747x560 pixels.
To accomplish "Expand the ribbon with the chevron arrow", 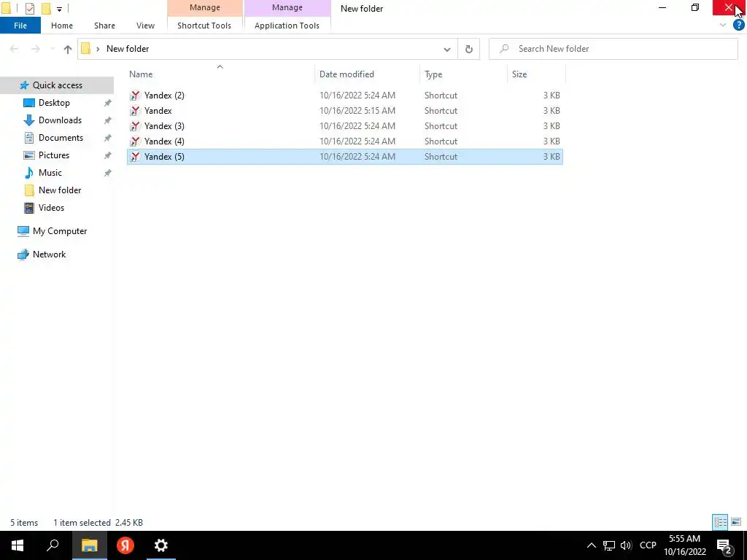I will [723, 26].
